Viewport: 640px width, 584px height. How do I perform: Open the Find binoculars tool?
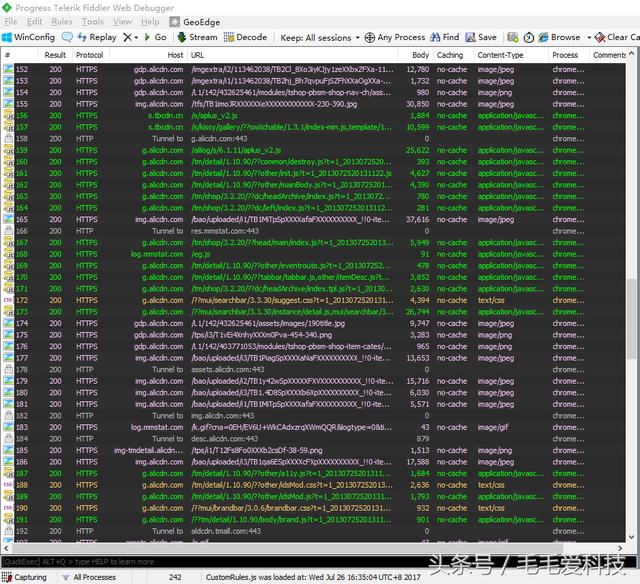click(445, 37)
